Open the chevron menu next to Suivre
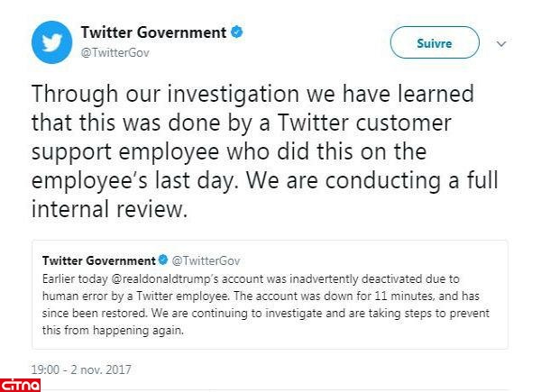The width and height of the screenshot is (541, 392). 502,42
